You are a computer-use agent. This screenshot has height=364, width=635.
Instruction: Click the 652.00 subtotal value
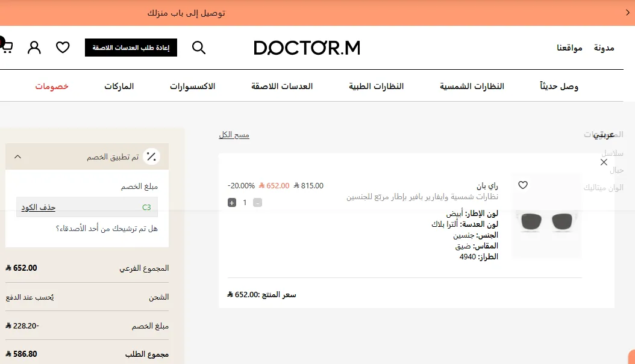click(x=22, y=268)
